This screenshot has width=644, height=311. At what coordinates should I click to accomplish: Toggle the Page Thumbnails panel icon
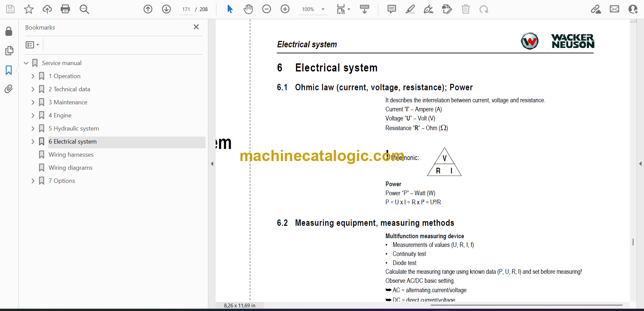(x=9, y=51)
